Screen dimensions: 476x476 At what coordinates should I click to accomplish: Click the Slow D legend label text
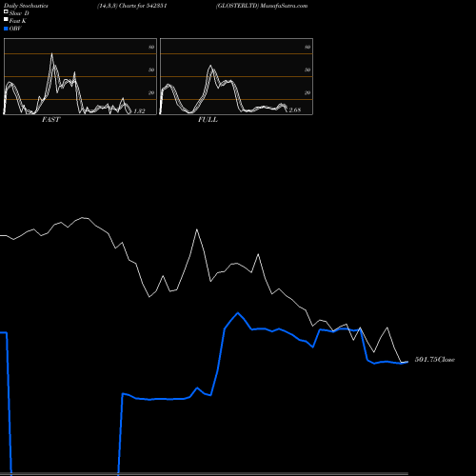19,13
